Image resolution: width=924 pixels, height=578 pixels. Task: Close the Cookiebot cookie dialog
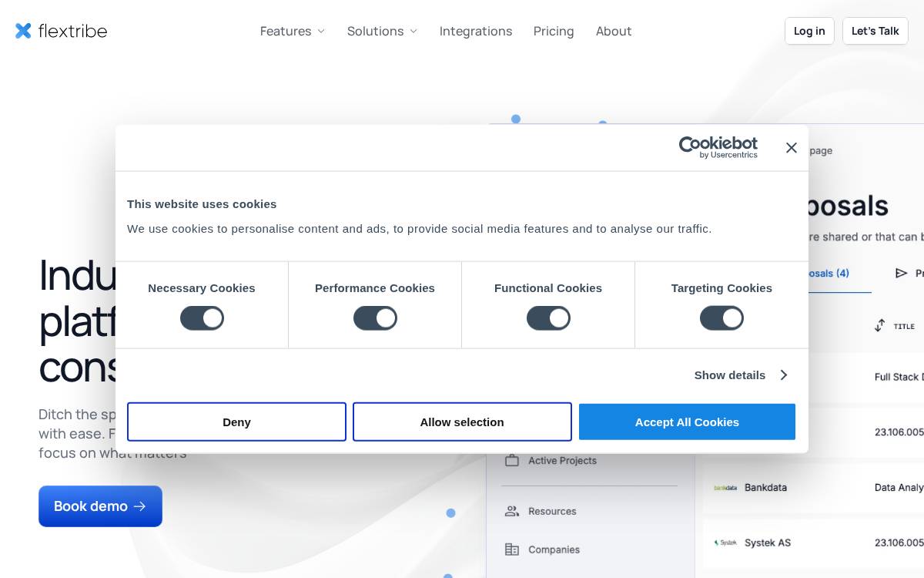pyautogui.click(x=792, y=147)
